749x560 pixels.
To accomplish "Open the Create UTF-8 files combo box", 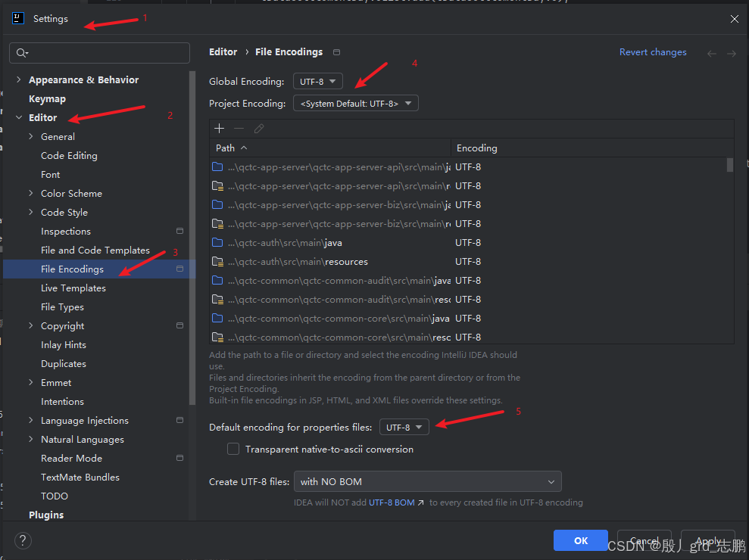I will pyautogui.click(x=428, y=482).
